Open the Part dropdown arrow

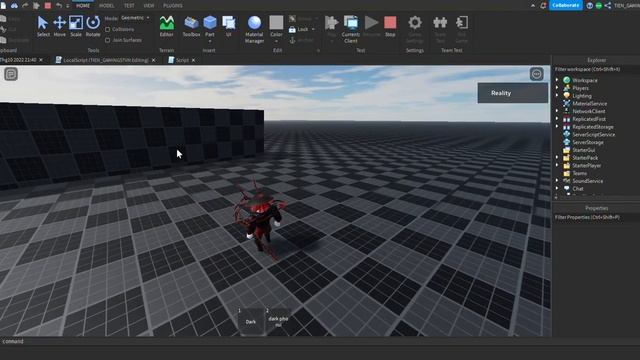point(210,41)
